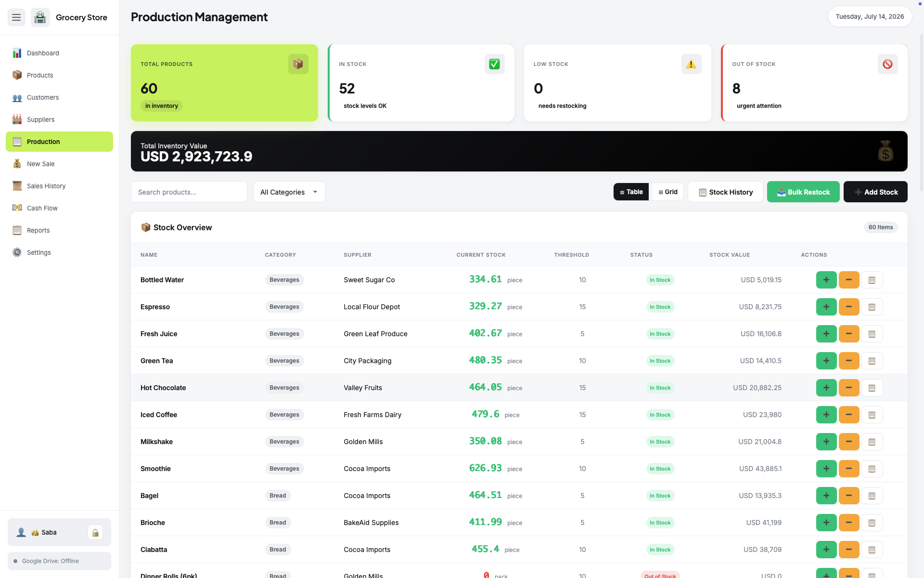The width and height of the screenshot is (924, 578).
Task: Click the Low Stock warning icon
Action: pyautogui.click(x=692, y=64)
